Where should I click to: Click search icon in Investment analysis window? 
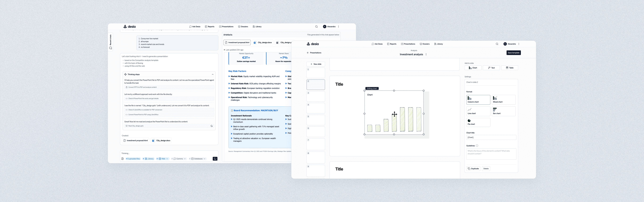[497, 44]
